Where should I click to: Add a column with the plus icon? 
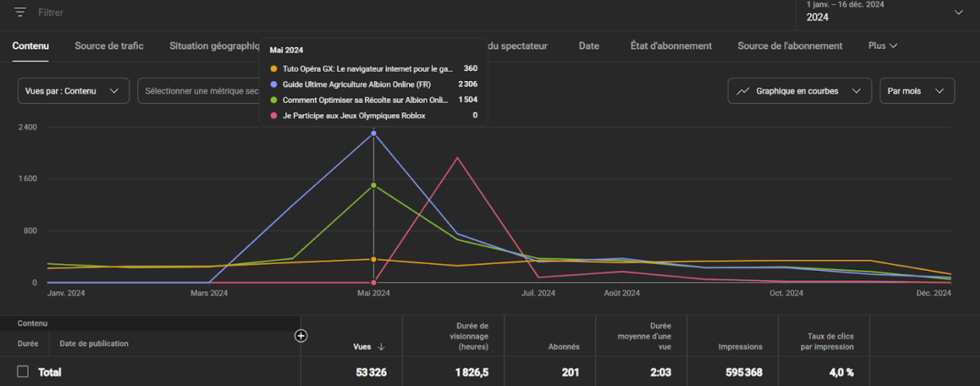point(301,336)
